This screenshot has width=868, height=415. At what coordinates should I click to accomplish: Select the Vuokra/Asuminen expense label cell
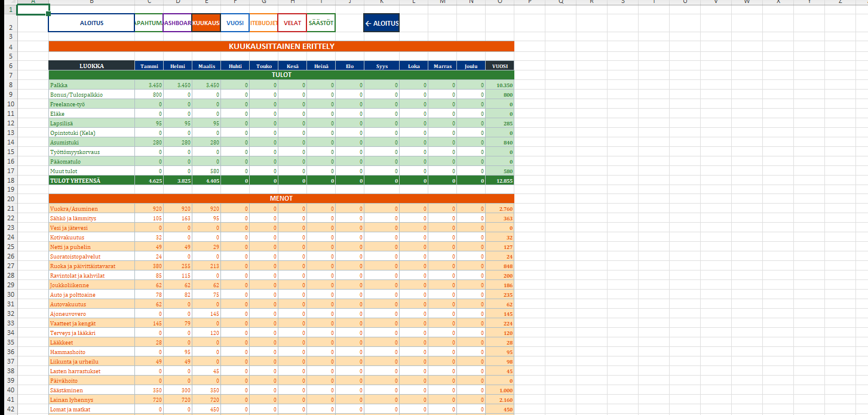point(91,208)
